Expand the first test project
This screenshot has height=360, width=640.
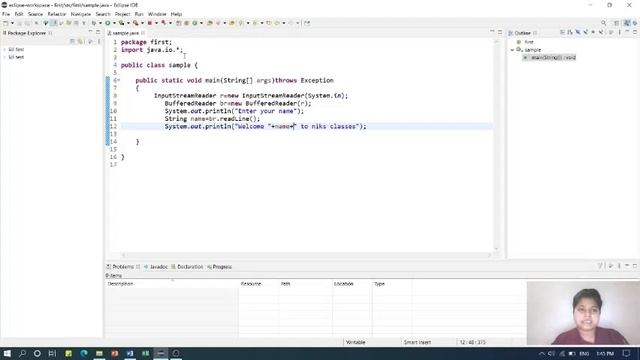point(4,49)
